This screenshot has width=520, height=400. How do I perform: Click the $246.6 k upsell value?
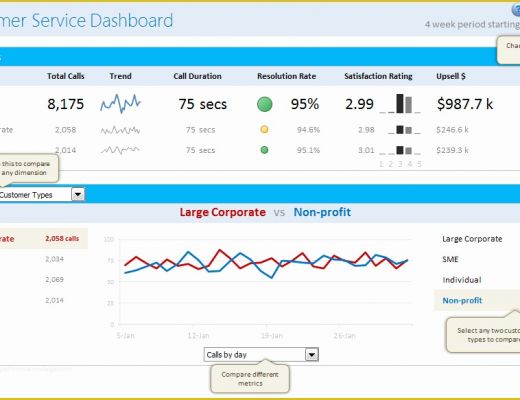click(x=452, y=130)
